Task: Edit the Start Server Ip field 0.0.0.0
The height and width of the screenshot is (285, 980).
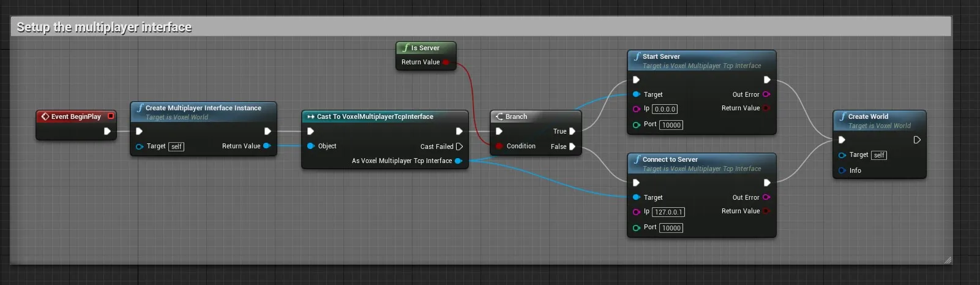Action: click(664, 109)
